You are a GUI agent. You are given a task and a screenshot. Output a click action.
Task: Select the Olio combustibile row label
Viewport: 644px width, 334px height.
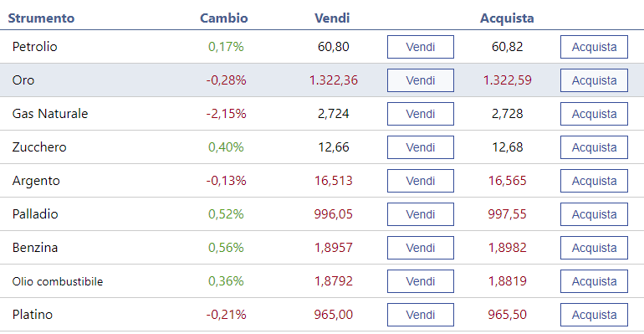tap(58, 281)
